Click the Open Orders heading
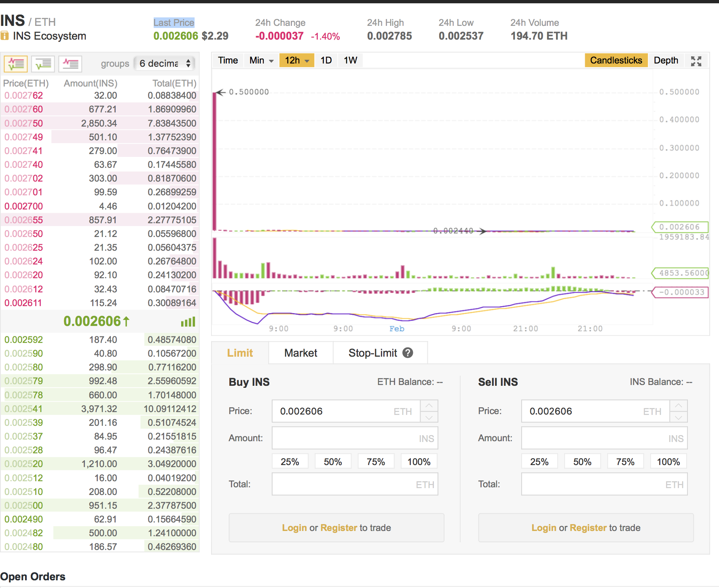 (x=33, y=576)
